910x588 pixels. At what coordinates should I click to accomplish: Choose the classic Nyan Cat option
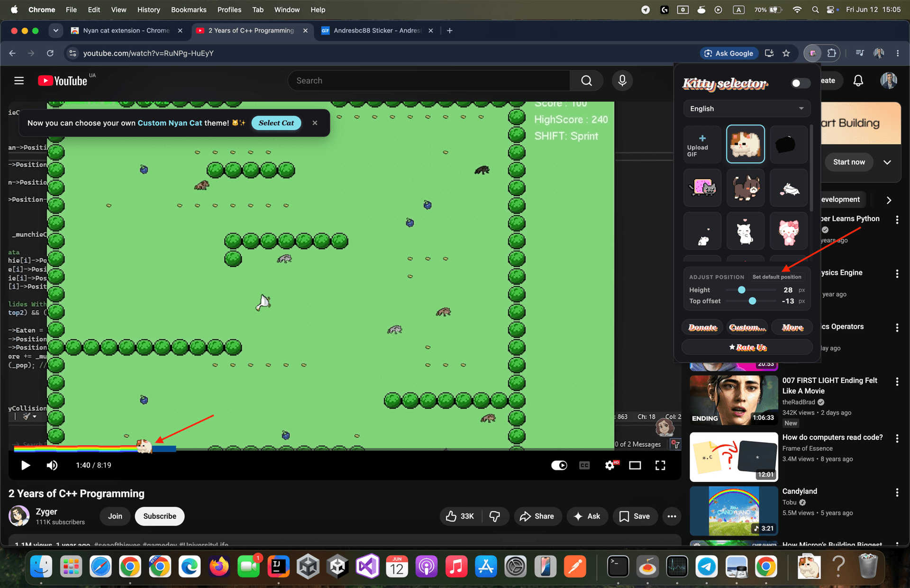coord(702,188)
